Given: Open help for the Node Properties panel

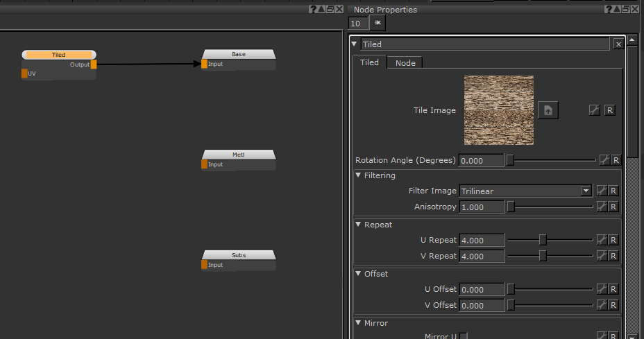Looking at the screenshot, I should pos(608,9).
